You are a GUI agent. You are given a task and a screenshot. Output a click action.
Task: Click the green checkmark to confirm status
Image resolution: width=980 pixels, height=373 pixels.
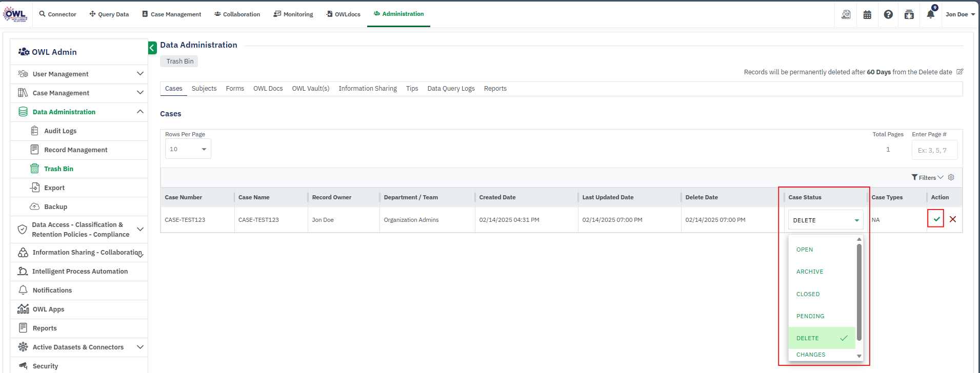936,219
